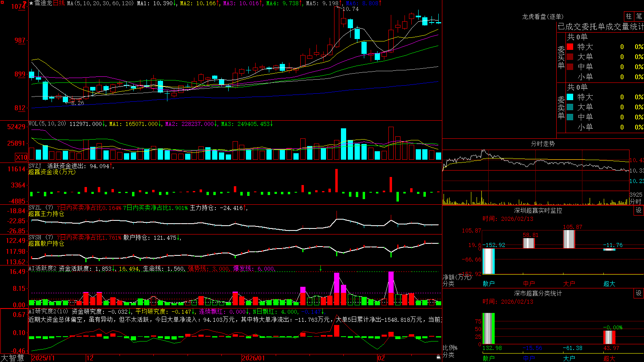Click the teal 大单 sell-order swatch

pos(570,107)
